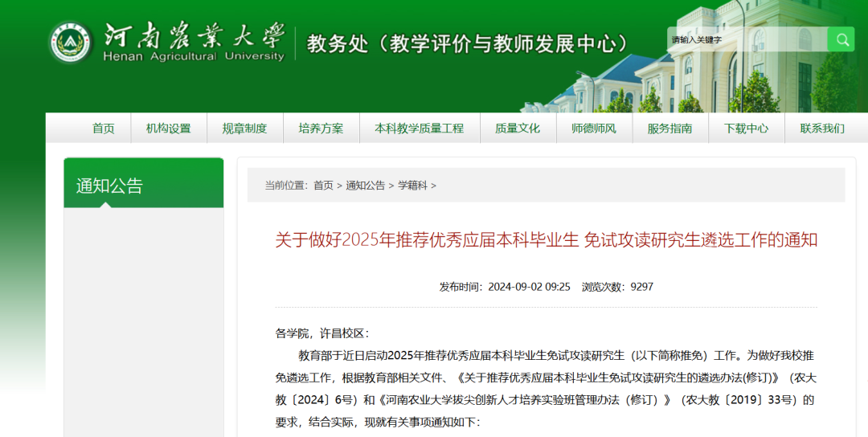Click the 发布时间 2024-09-02 09:25 text
868x437 pixels.
[505, 287]
